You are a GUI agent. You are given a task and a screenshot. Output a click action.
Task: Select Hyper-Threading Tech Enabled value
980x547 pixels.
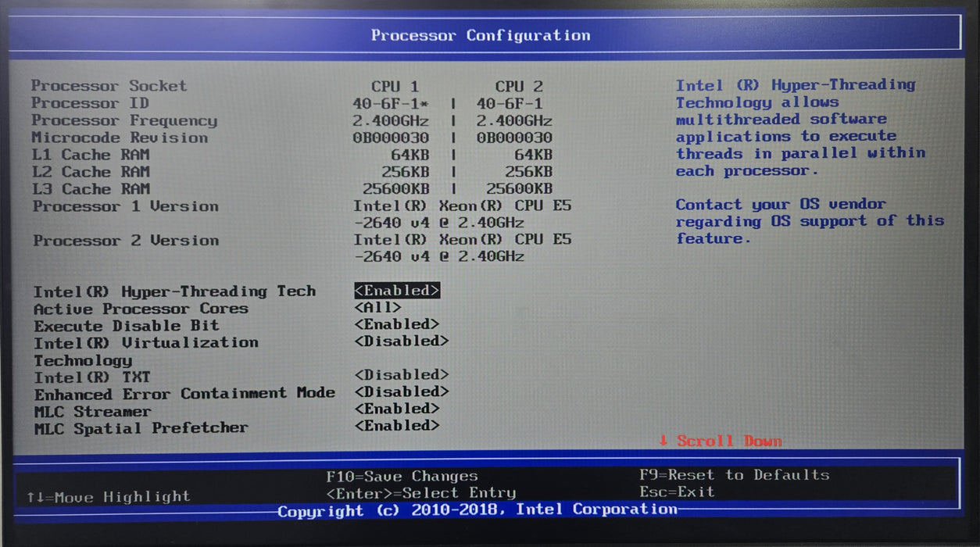click(397, 291)
